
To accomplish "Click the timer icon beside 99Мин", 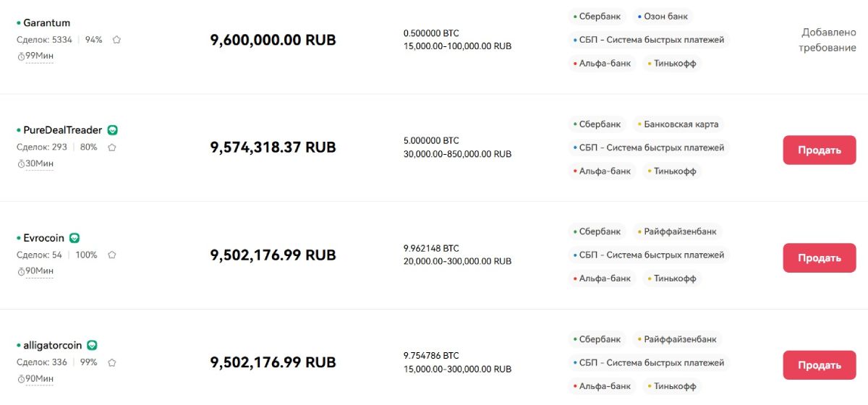I will pos(21,56).
